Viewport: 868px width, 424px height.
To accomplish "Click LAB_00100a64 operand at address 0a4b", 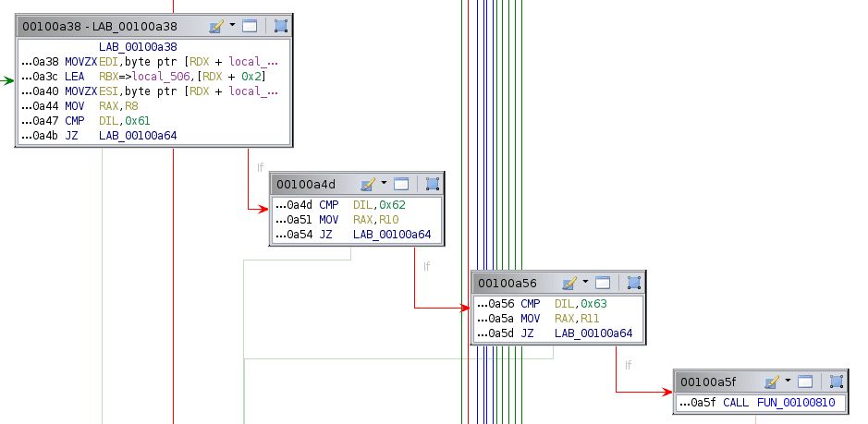I will [138, 136].
